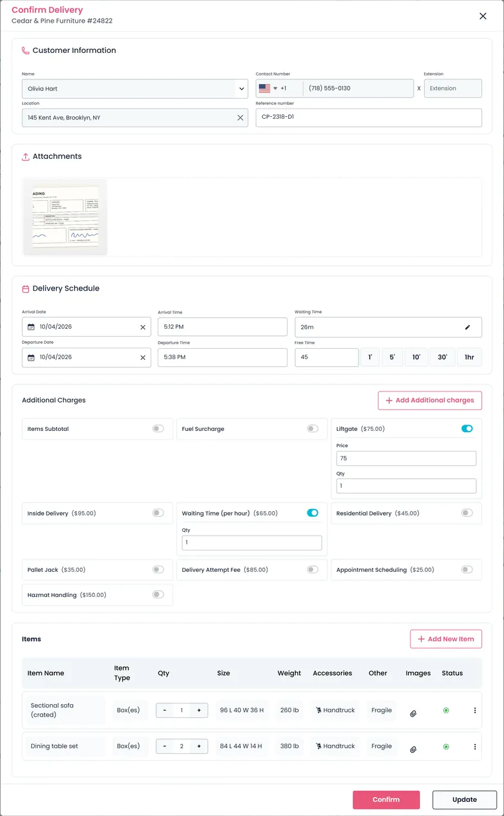Click size 96 L 40 W 36 H
This screenshot has width=504, height=816.
click(242, 711)
